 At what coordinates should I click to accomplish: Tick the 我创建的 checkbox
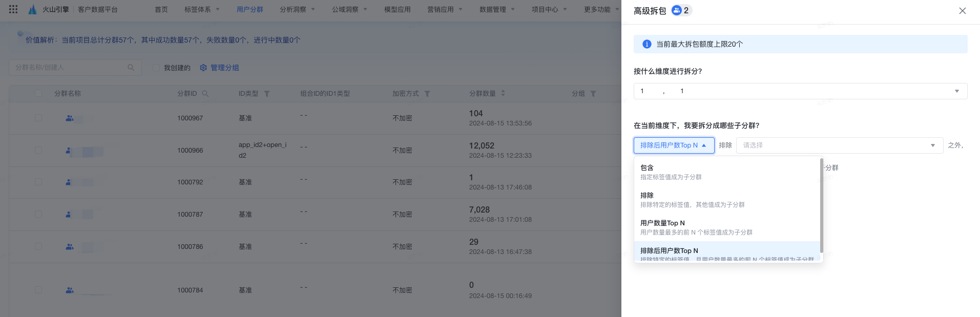pos(156,68)
